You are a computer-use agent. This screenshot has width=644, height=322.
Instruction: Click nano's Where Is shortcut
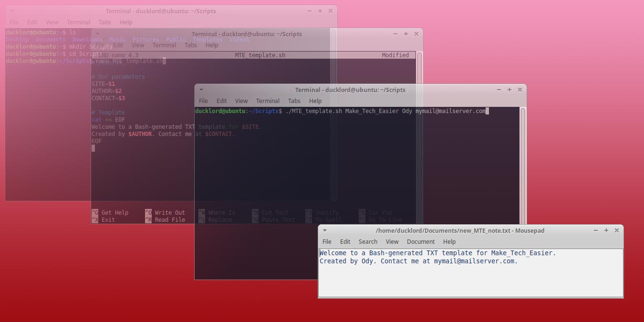coord(222,212)
